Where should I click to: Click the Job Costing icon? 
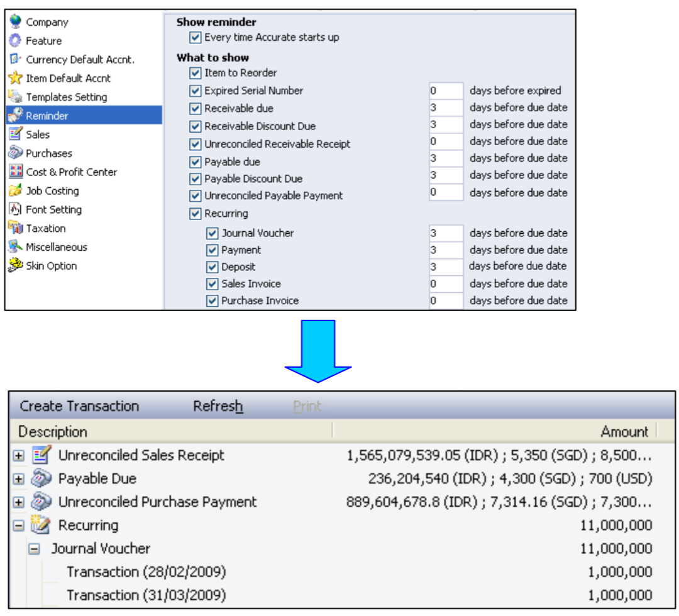coord(15,191)
